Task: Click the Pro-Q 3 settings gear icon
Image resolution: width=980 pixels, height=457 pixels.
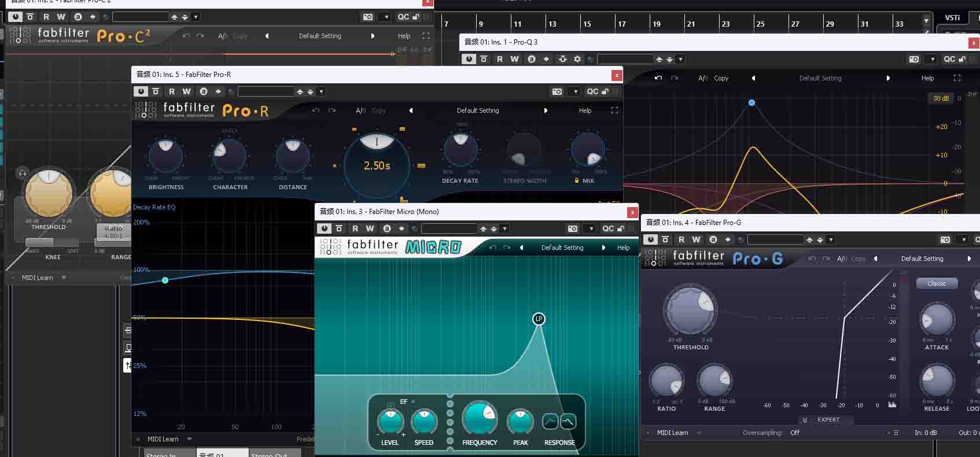Action: pyautogui.click(x=577, y=59)
